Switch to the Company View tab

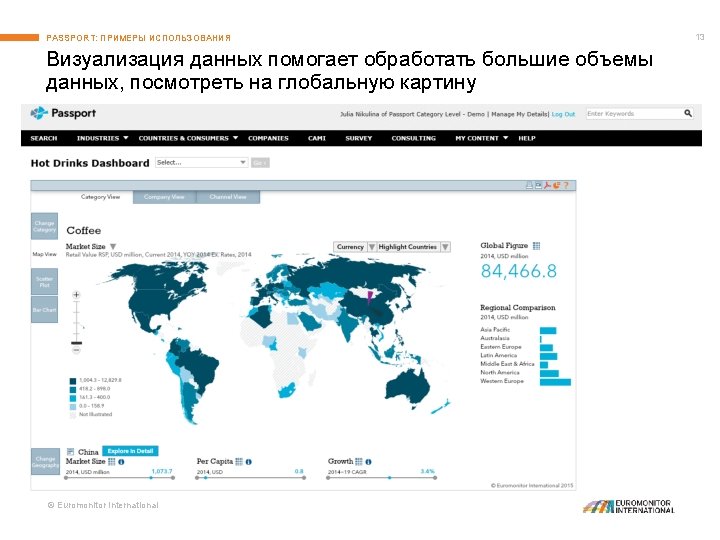(x=164, y=197)
